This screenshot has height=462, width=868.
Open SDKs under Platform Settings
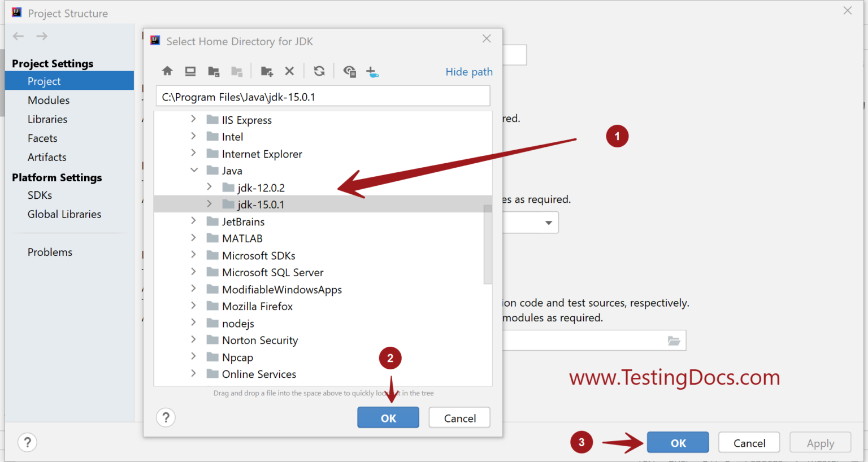pos(40,195)
